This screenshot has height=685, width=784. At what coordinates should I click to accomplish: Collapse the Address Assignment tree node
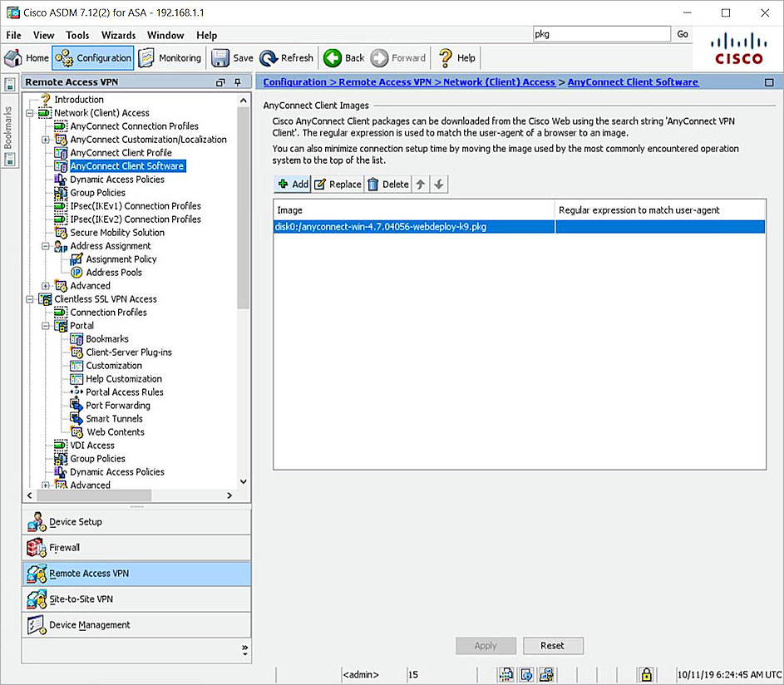[47, 246]
